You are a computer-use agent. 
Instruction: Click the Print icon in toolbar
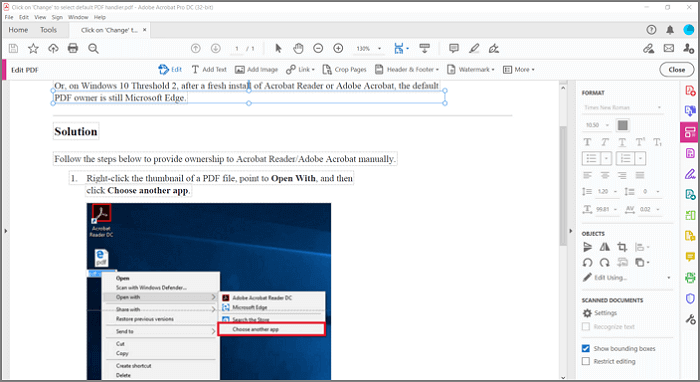[x=73, y=48]
